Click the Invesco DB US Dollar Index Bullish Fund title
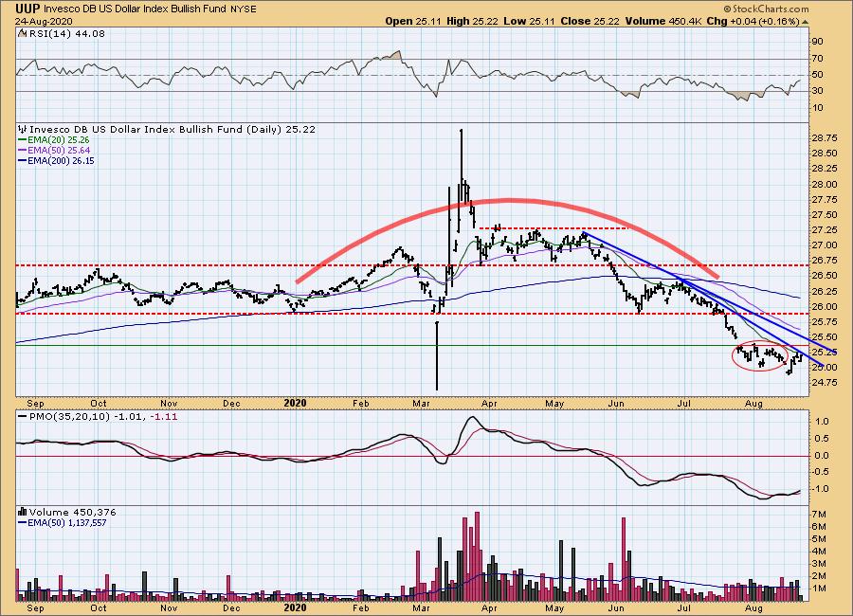This screenshot has width=853, height=616. pos(135,9)
